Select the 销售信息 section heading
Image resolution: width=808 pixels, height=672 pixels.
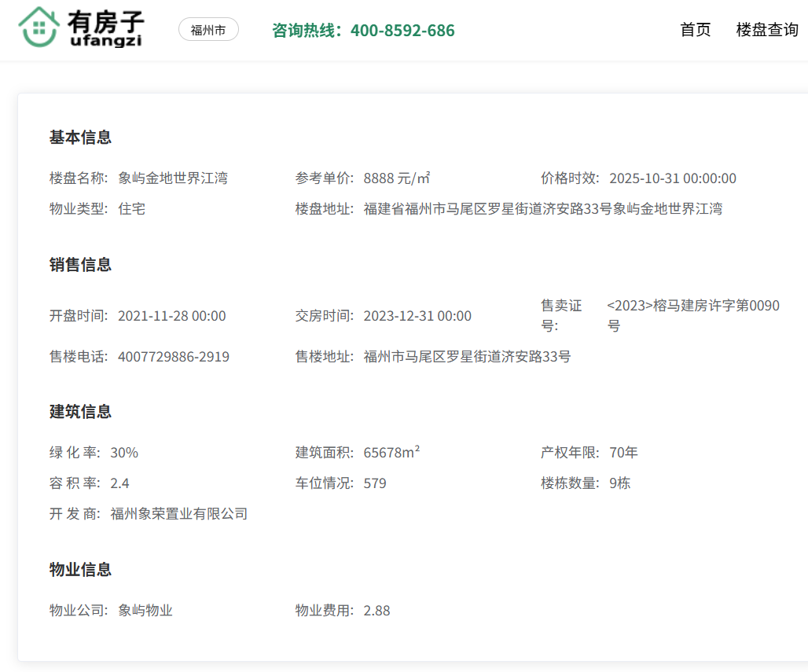80,265
